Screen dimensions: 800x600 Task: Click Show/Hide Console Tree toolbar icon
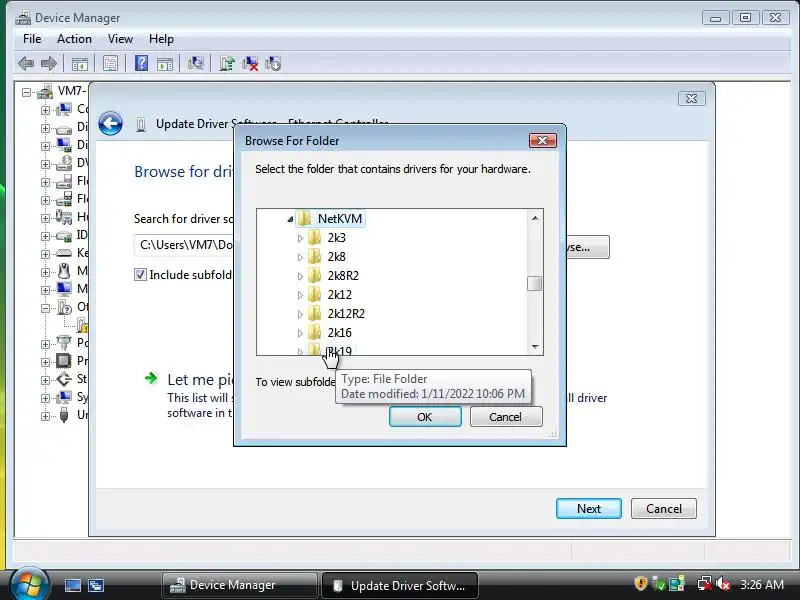point(80,64)
